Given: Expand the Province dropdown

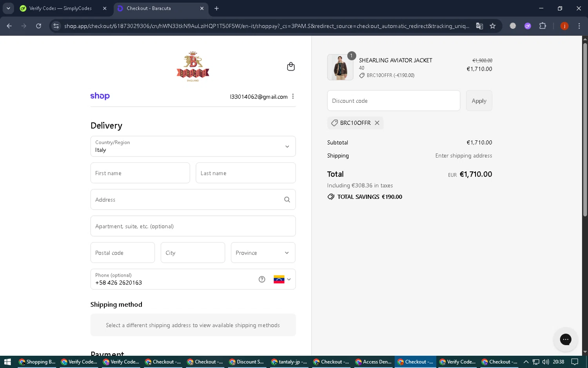Looking at the screenshot, I should pos(263,253).
